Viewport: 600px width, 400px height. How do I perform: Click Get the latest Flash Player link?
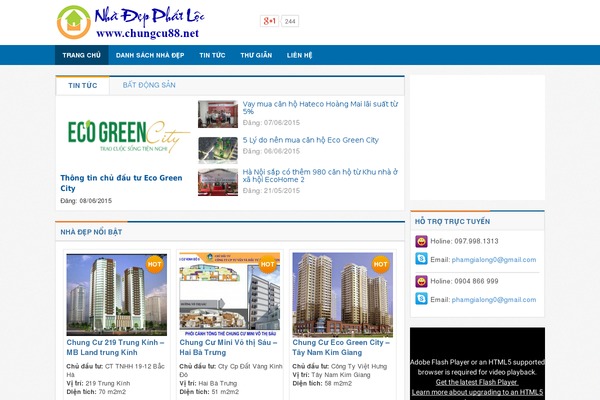click(x=477, y=382)
